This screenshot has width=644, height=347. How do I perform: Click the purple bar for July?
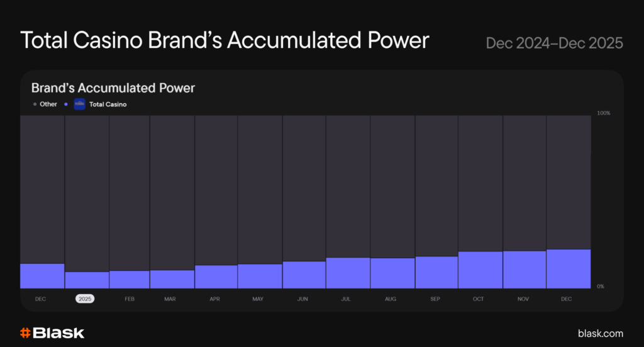tap(347, 273)
